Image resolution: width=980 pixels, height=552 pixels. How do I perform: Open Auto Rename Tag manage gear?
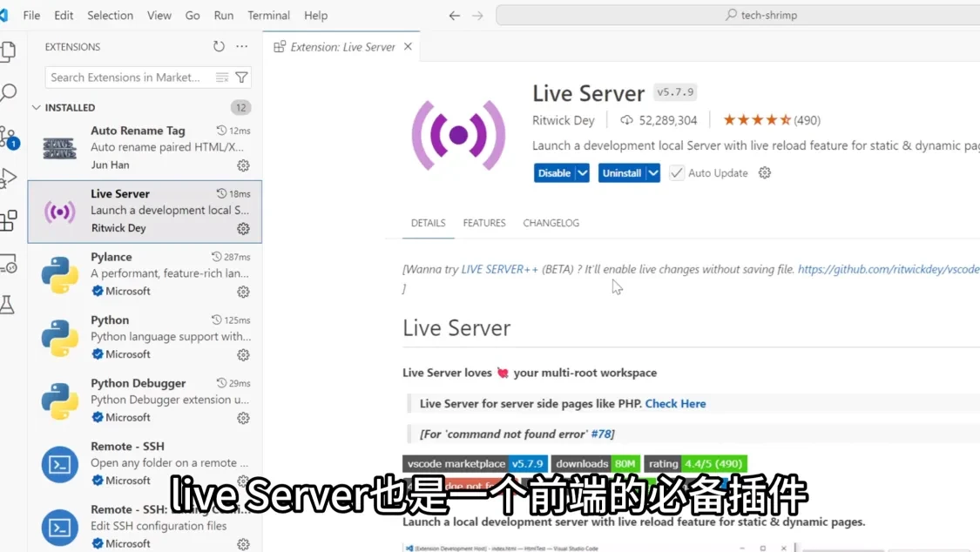pos(243,165)
